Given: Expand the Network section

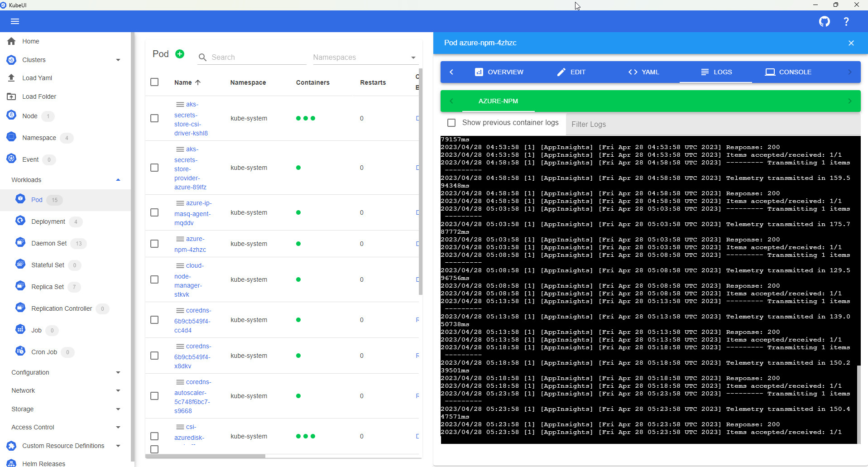Looking at the screenshot, I should click(x=118, y=390).
